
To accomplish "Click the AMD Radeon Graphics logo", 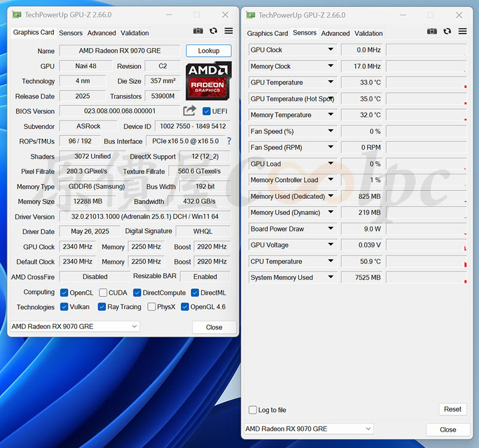I will 208,81.
